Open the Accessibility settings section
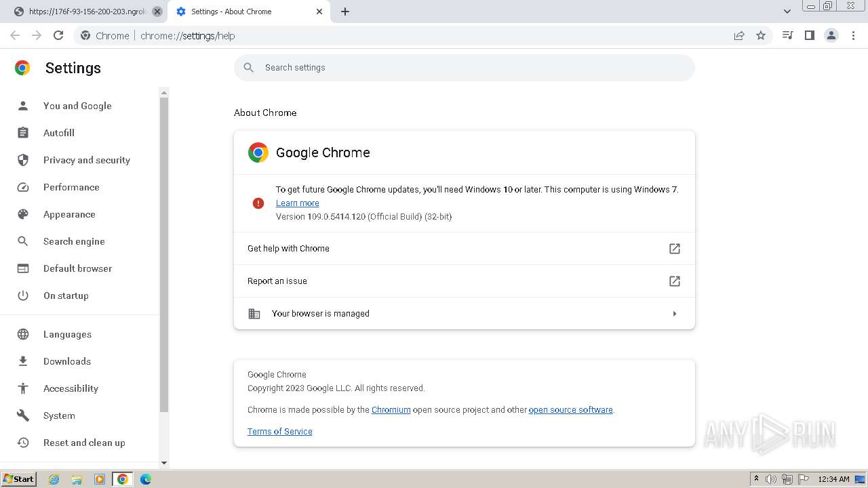868x488 pixels. (x=71, y=388)
